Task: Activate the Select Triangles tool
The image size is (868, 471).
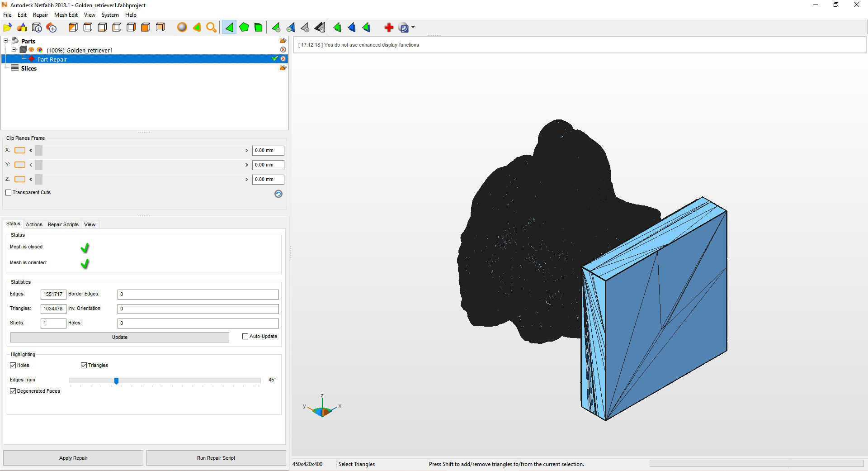Action: (x=229, y=28)
